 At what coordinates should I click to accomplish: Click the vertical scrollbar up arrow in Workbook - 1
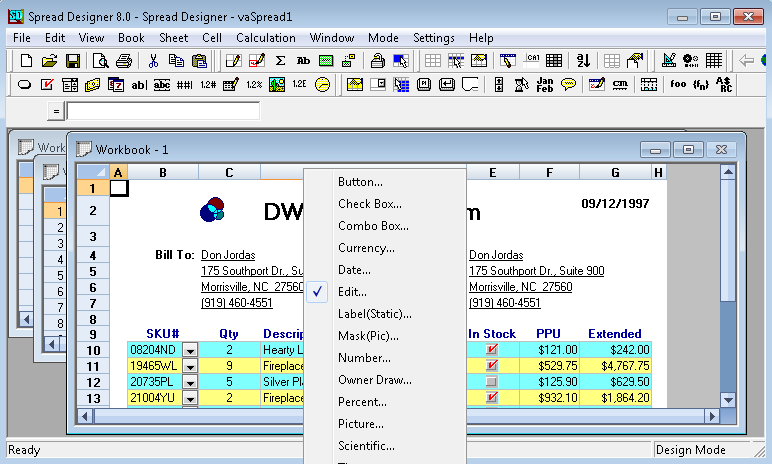tap(728, 172)
